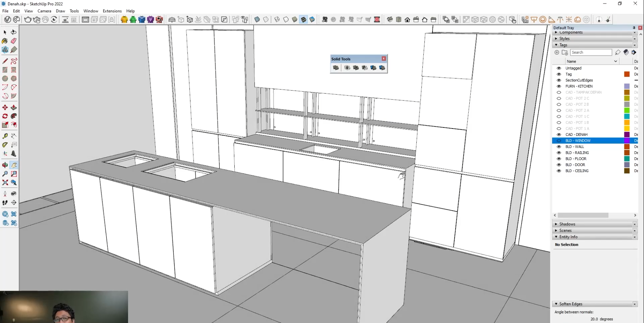
Task: Toggle visibility of CAD - DENAH tag
Action: pyautogui.click(x=559, y=134)
